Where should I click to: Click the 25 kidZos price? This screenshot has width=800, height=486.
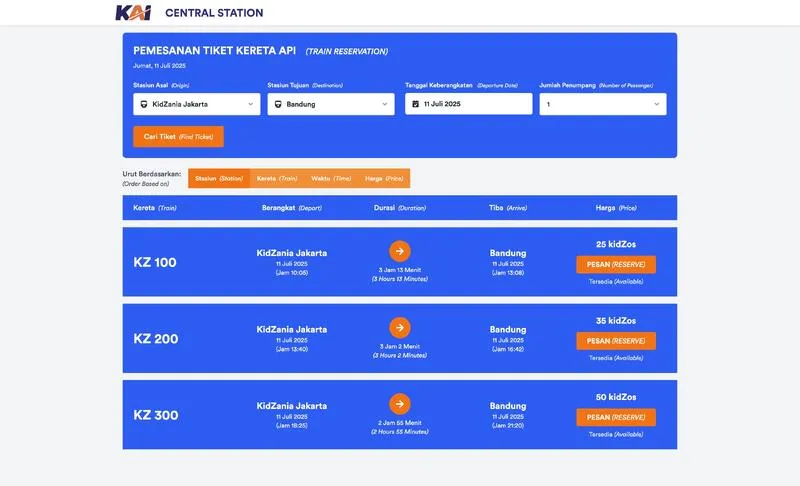point(616,244)
